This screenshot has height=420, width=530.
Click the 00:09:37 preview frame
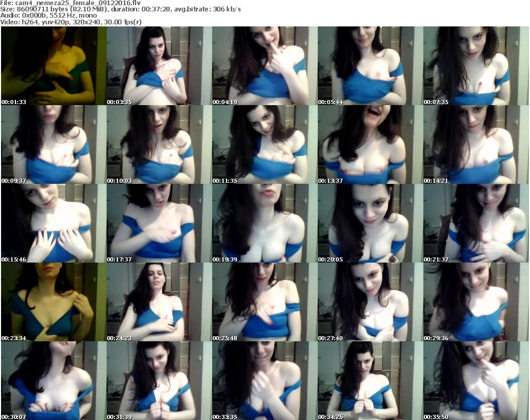(54, 144)
